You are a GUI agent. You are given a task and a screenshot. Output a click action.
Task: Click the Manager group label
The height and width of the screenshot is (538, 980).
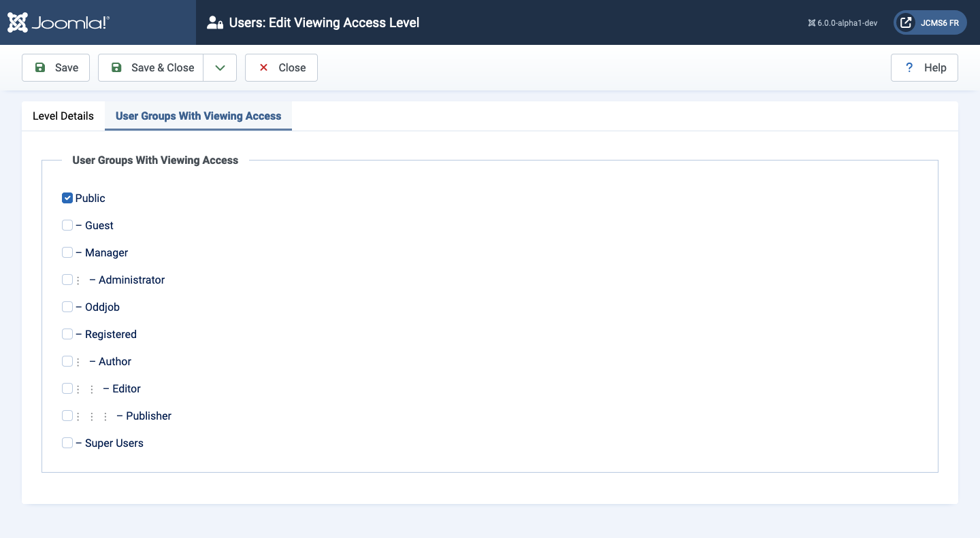tap(102, 252)
